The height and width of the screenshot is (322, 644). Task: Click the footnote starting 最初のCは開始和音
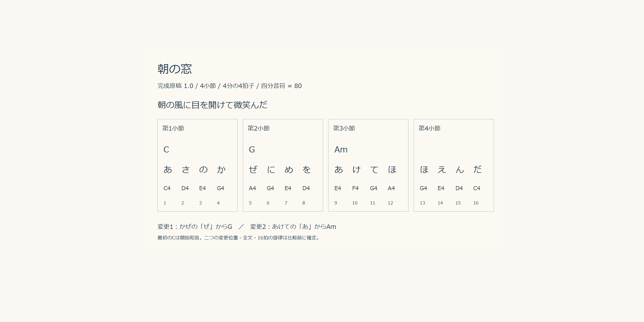[x=239, y=238]
